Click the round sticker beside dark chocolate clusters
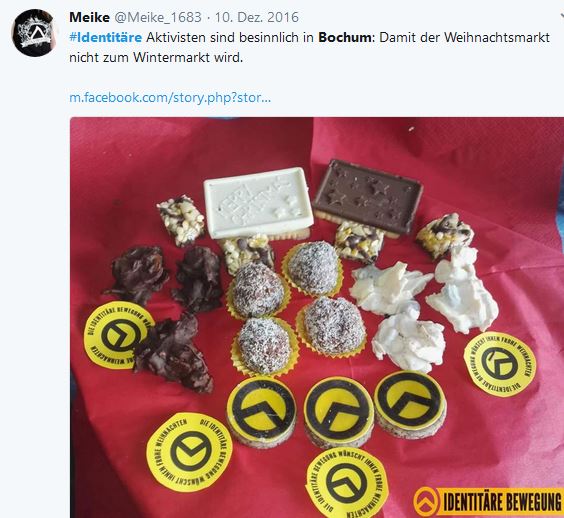 click(117, 335)
